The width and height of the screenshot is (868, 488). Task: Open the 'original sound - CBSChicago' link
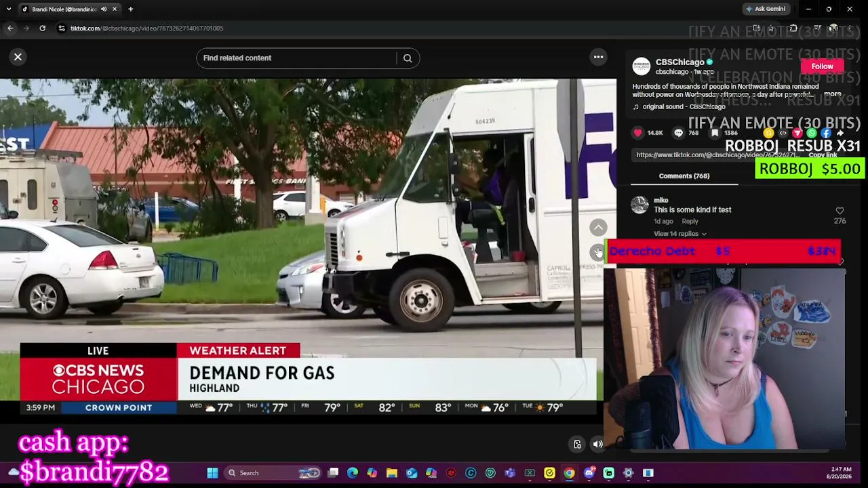[x=684, y=107]
